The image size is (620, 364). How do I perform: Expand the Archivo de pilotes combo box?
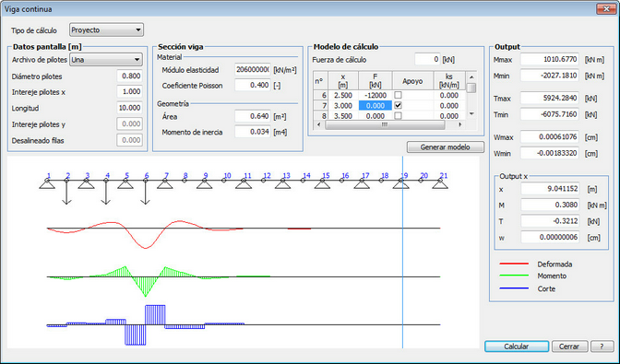106,60
